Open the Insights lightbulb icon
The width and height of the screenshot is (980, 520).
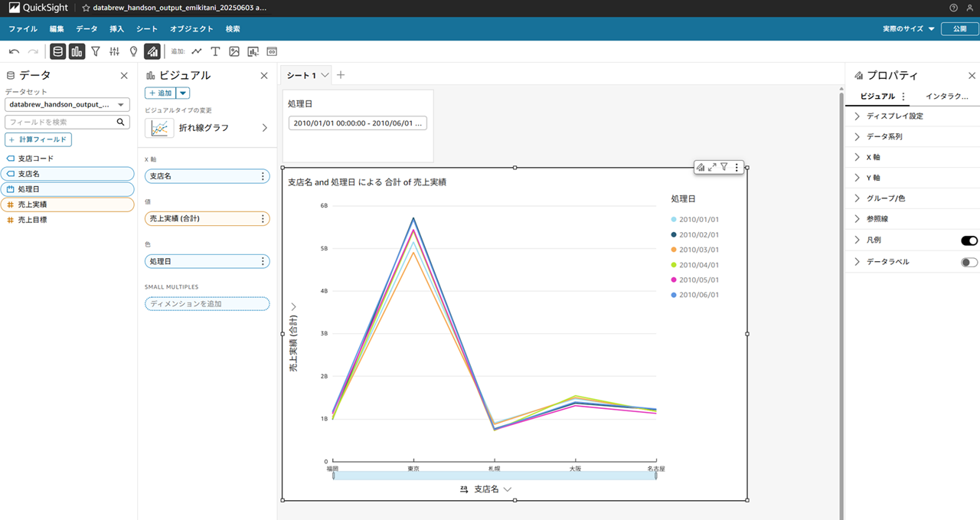[x=133, y=51]
